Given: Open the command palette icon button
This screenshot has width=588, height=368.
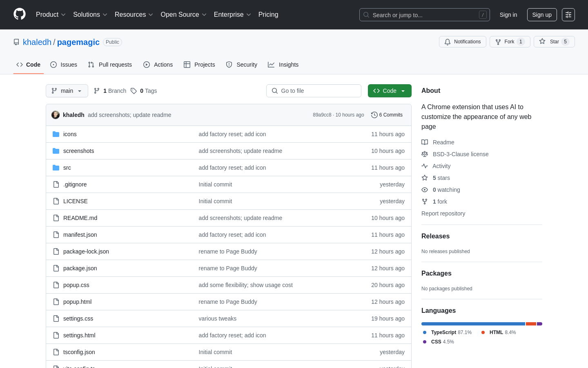Looking at the screenshot, I should click(568, 15).
